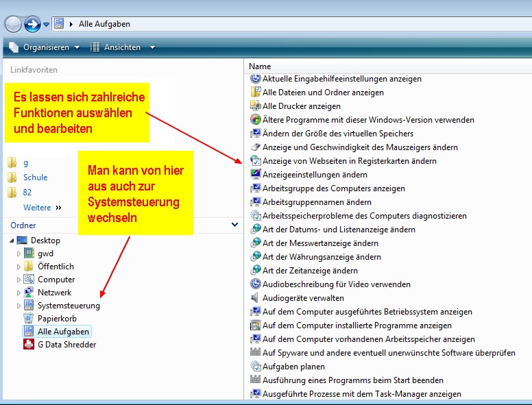The width and height of the screenshot is (532, 405).
Task: Click the Aufgaben planen icon
Action: (256, 367)
